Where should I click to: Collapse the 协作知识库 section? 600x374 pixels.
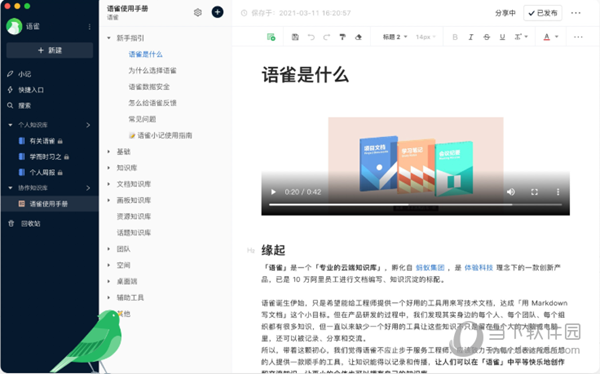click(x=10, y=188)
